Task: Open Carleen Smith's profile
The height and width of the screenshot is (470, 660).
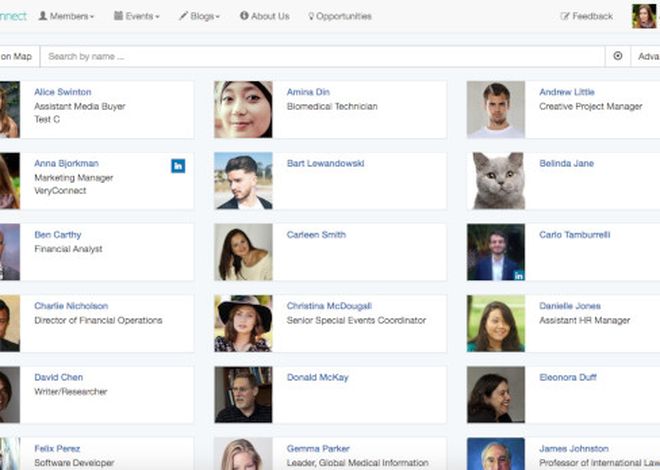Action: click(x=316, y=234)
